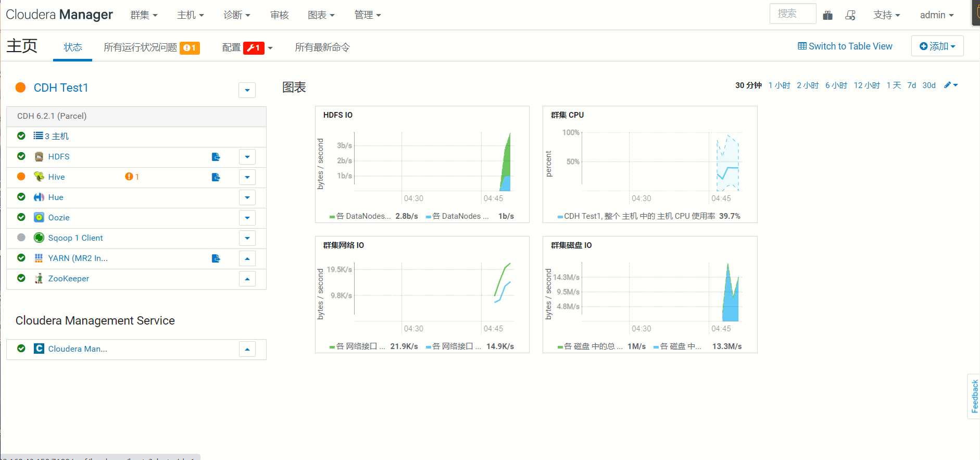Open the 诊断 menu

(x=237, y=15)
